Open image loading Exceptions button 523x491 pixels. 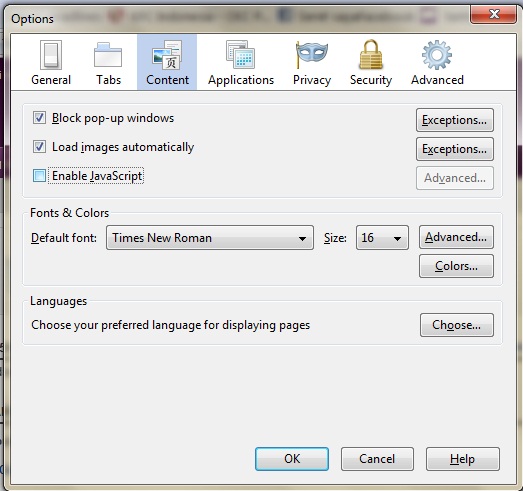coord(455,149)
